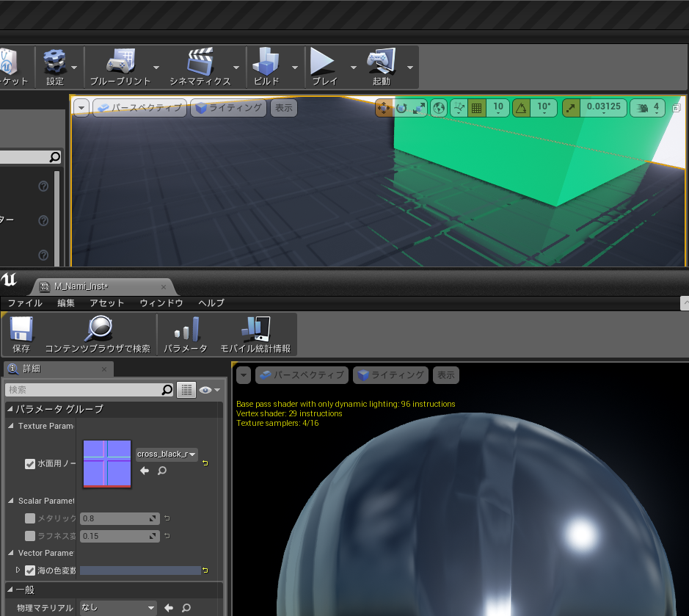Open the 設定 dropdown arrow
This screenshot has height=616, width=689.
(74, 68)
